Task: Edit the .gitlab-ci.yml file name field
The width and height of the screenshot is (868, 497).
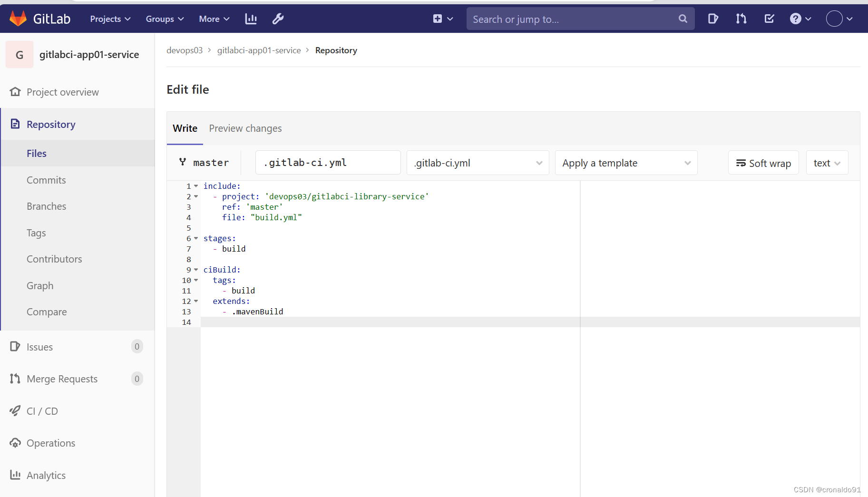Action: point(328,163)
